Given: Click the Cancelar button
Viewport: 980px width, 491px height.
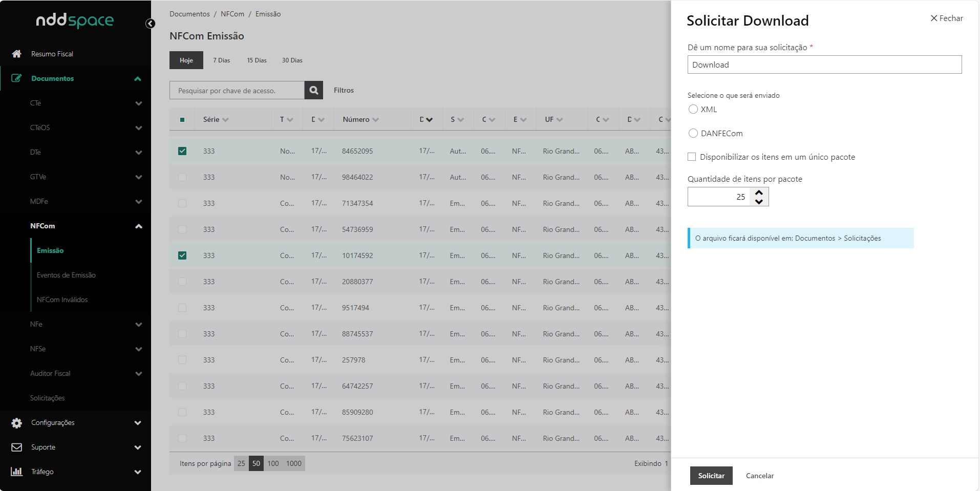Looking at the screenshot, I should click(x=759, y=476).
